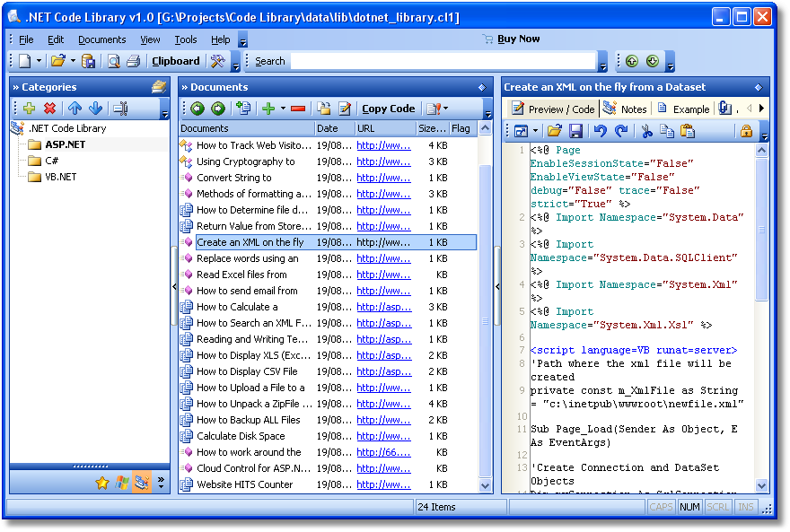Click the printer icon

(133, 61)
